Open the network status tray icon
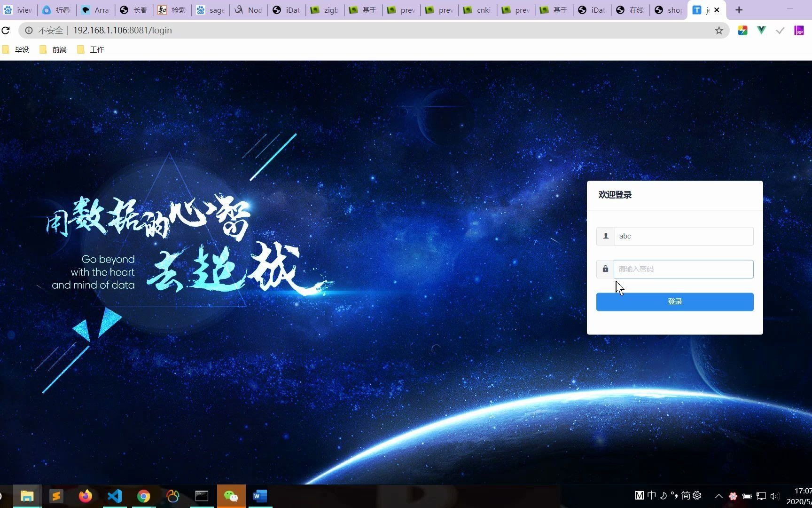The width and height of the screenshot is (812, 508). [761, 496]
